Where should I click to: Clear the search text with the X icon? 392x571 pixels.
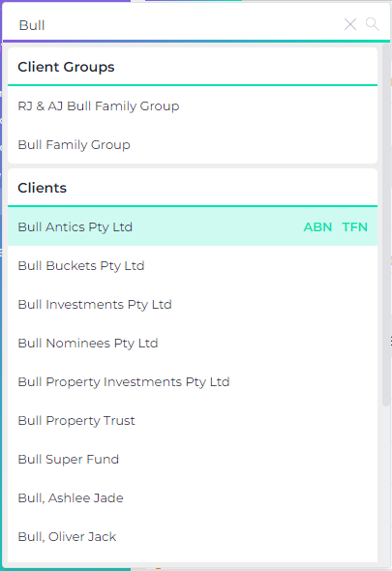pyautogui.click(x=350, y=24)
